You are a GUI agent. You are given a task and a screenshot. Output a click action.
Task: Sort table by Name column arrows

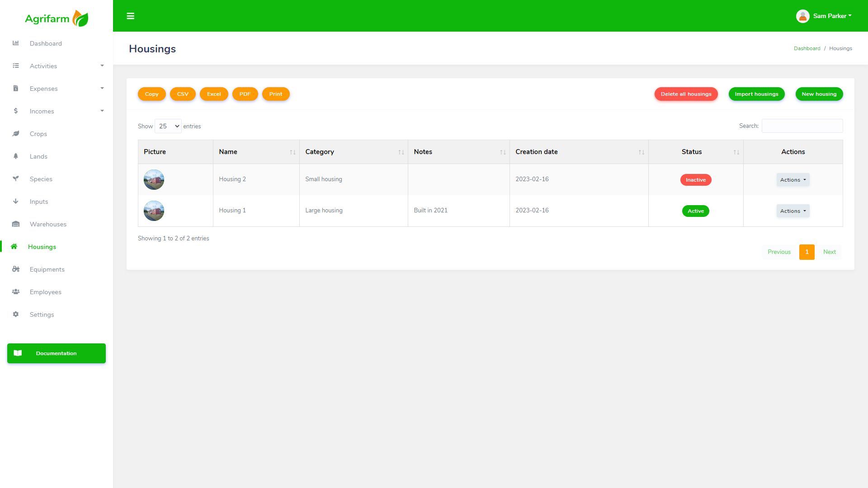(x=292, y=152)
